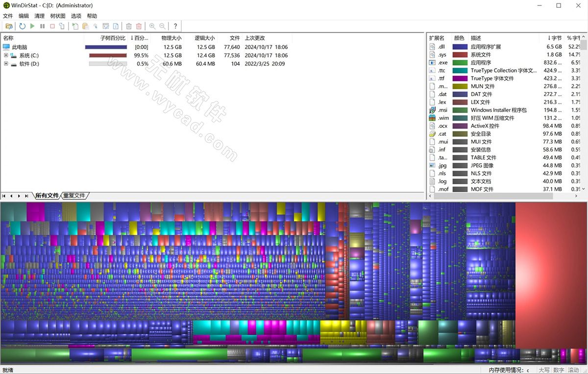Screen dimensions: 588x374
Task: Click the zoom out magnifier icon
Action: pos(162,26)
